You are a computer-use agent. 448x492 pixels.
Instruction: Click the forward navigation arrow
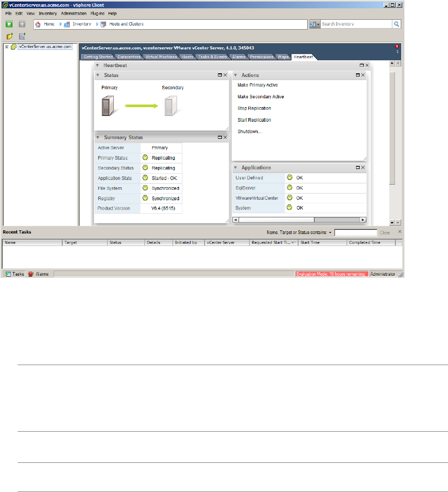click(x=22, y=24)
